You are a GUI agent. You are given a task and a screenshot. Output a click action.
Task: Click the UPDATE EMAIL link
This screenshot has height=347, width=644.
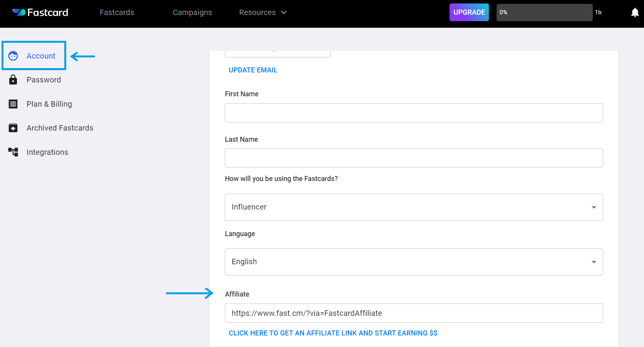pyautogui.click(x=253, y=70)
